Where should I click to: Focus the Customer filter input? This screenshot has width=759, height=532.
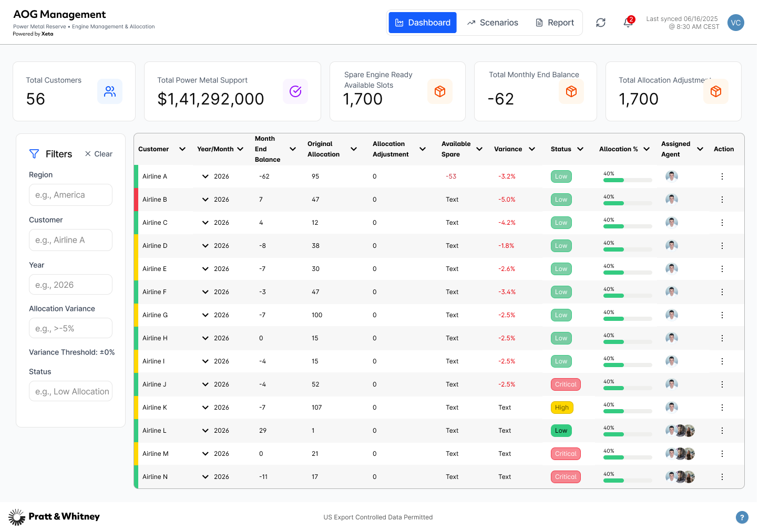tap(70, 240)
